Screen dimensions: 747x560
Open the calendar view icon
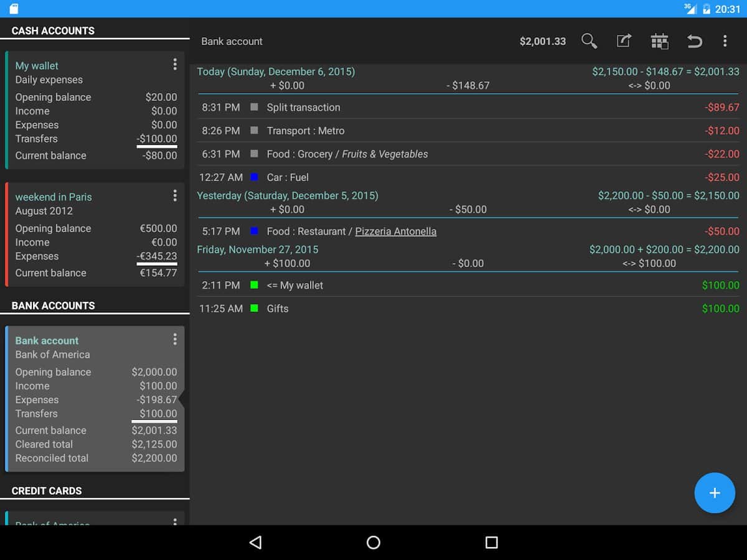[659, 41]
